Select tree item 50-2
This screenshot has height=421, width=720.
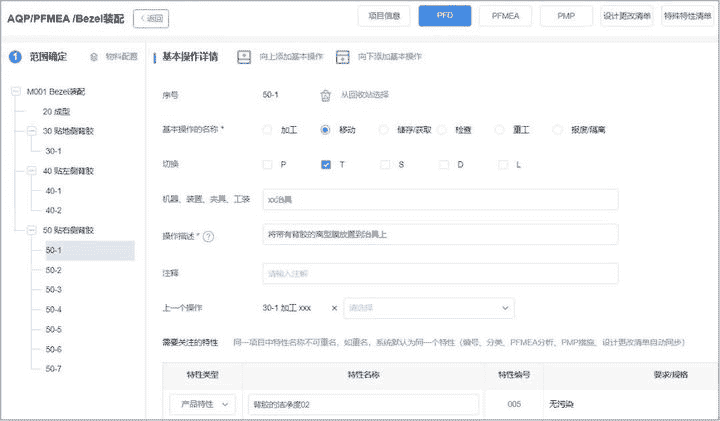(53, 270)
